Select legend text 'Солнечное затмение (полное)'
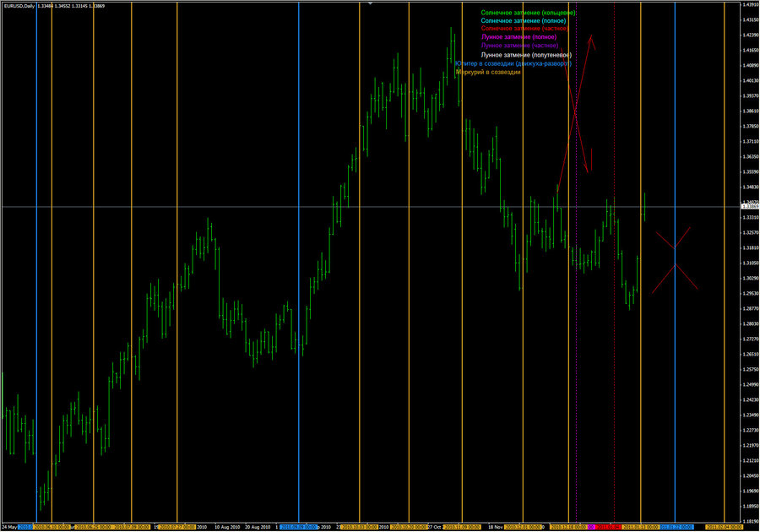Viewport: 760px width, 532px height. 523,21
